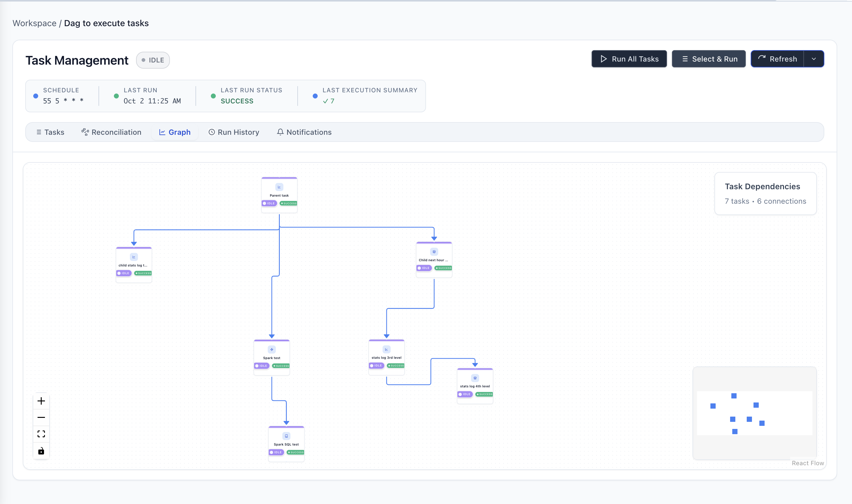Image resolution: width=852 pixels, height=504 pixels.
Task: Open the Tasks tab
Action: (x=50, y=132)
